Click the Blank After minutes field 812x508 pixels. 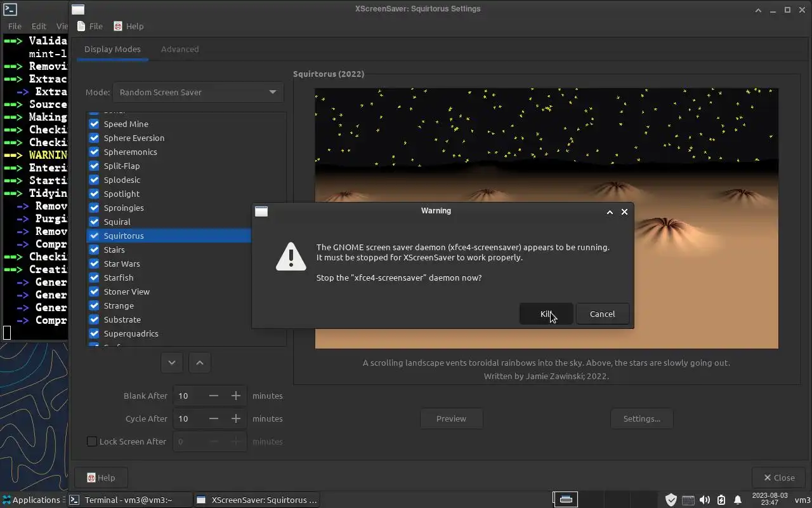click(188, 396)
